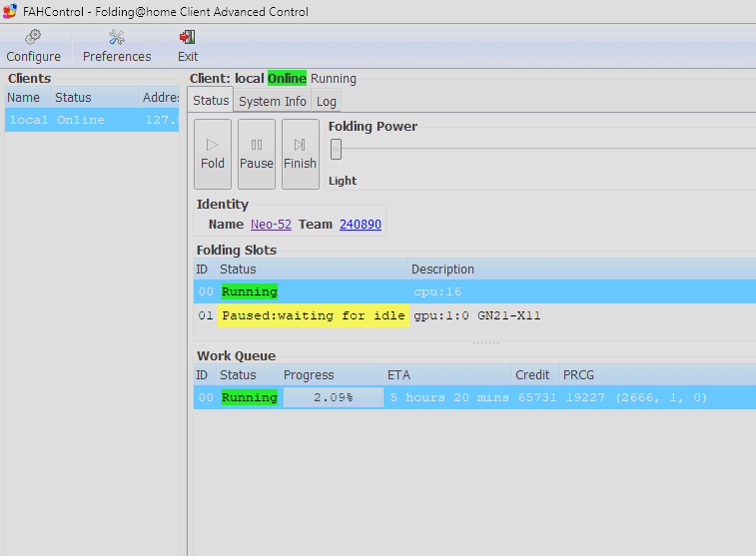Click the '5 hours 20 mins' ETA cell
This screenshot has height=556, width=756.
point(449,397)
